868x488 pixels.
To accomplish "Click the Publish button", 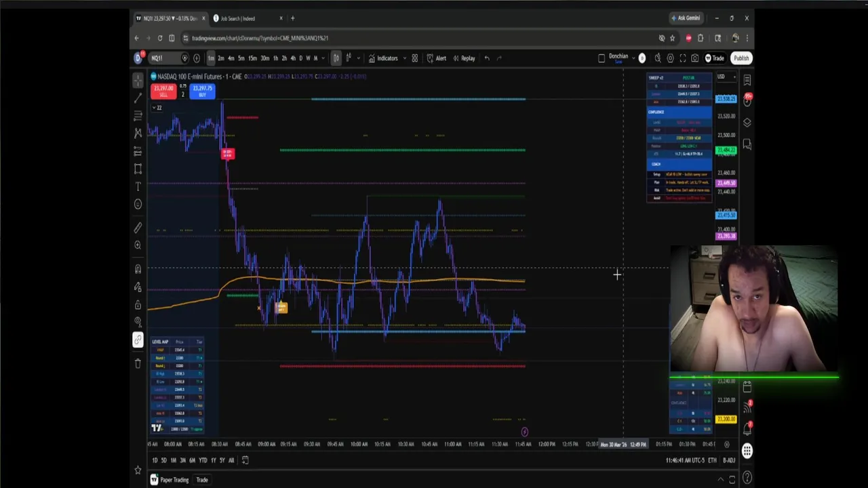I will 741,58.
